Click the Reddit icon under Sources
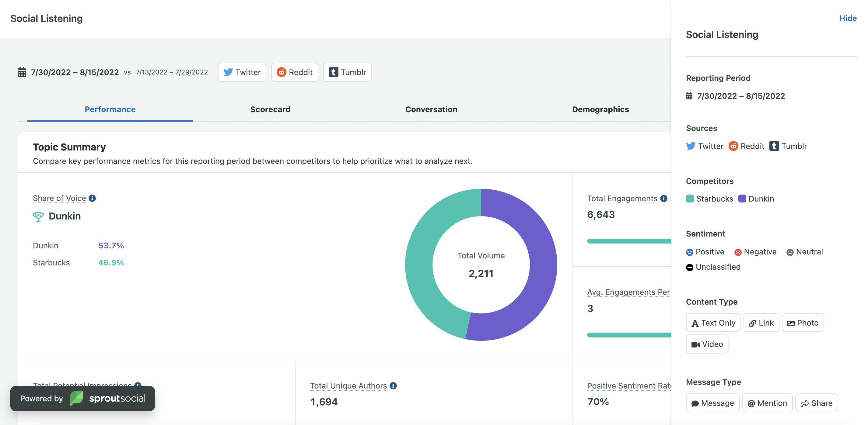Viewport: 868px width, 425px height. tap(733, 146)
